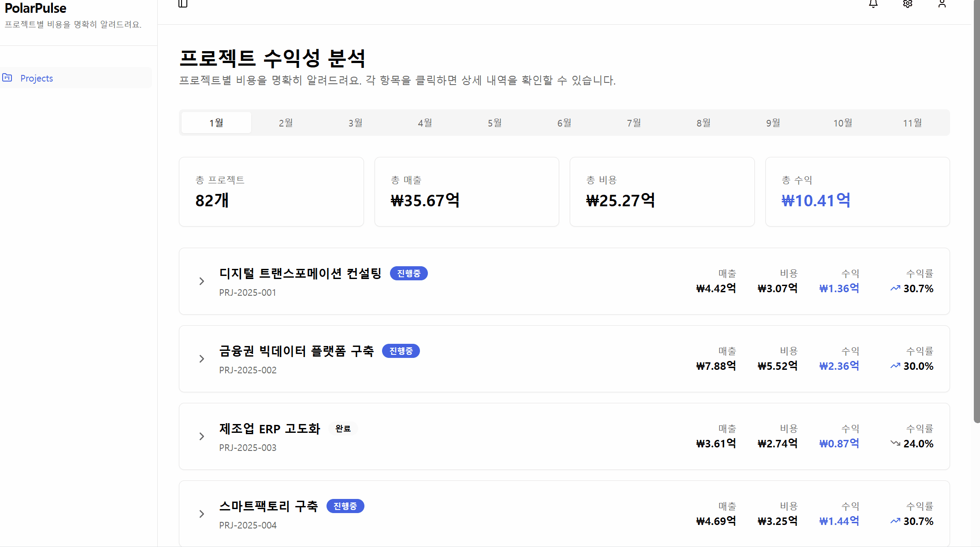Click trend-down icon beside 24.0% margin

point(895,443)
